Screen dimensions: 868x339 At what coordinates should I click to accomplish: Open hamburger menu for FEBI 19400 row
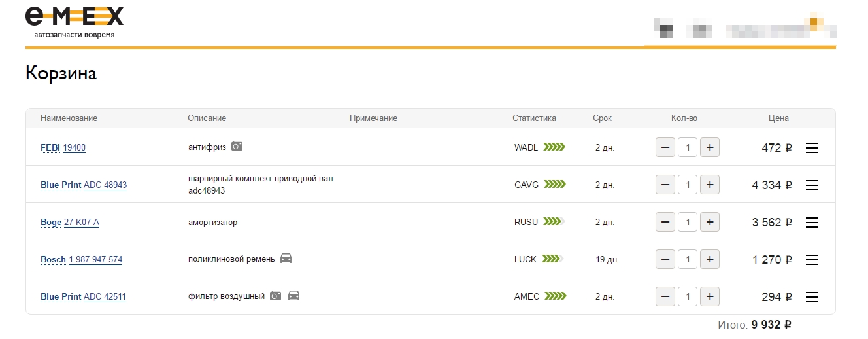coord(811,148)
